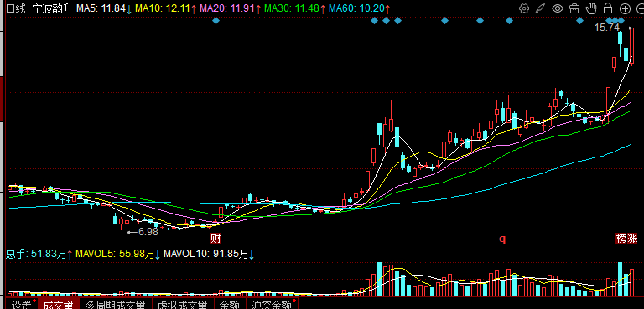Select the hand pan tool
This screenshot has width=644, height=309.
(x=591, y=8)
